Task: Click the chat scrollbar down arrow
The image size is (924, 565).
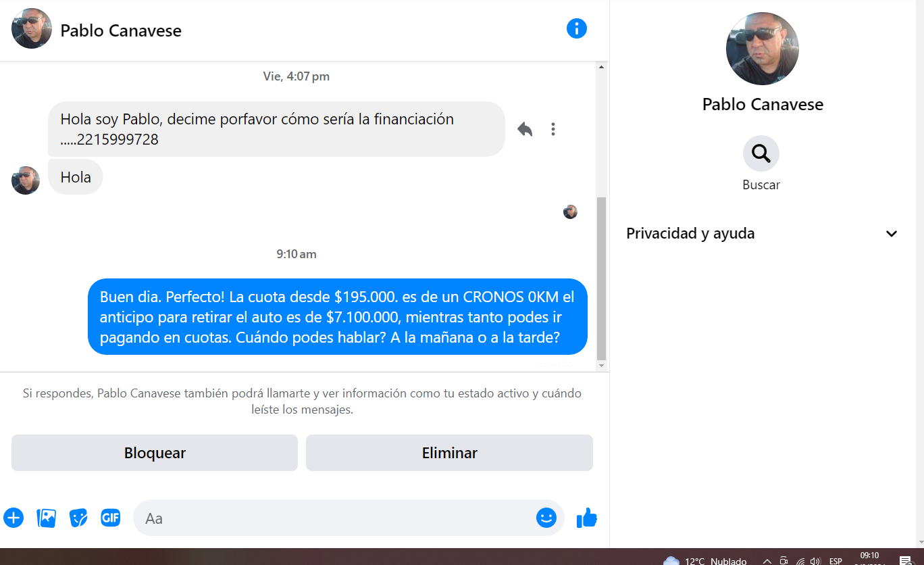Action: tap(601, 366)
